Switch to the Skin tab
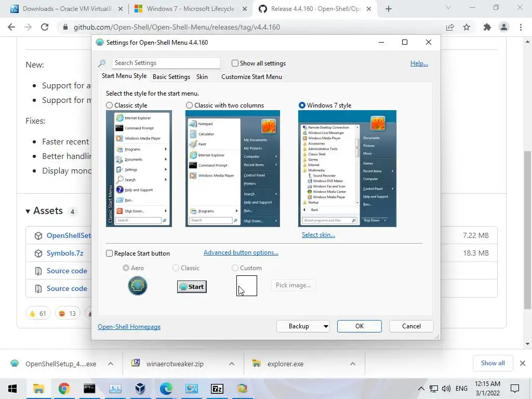 click(x=202, y=77)
